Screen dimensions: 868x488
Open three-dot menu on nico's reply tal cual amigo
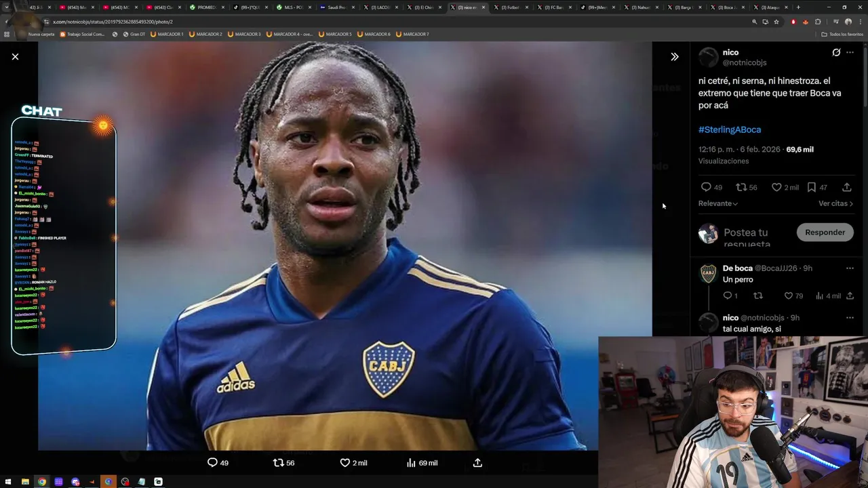(850, 318)
